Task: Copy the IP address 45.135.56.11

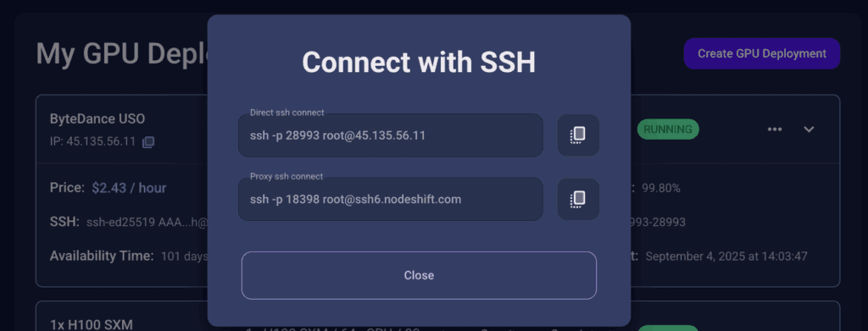Action: point(147,142)
